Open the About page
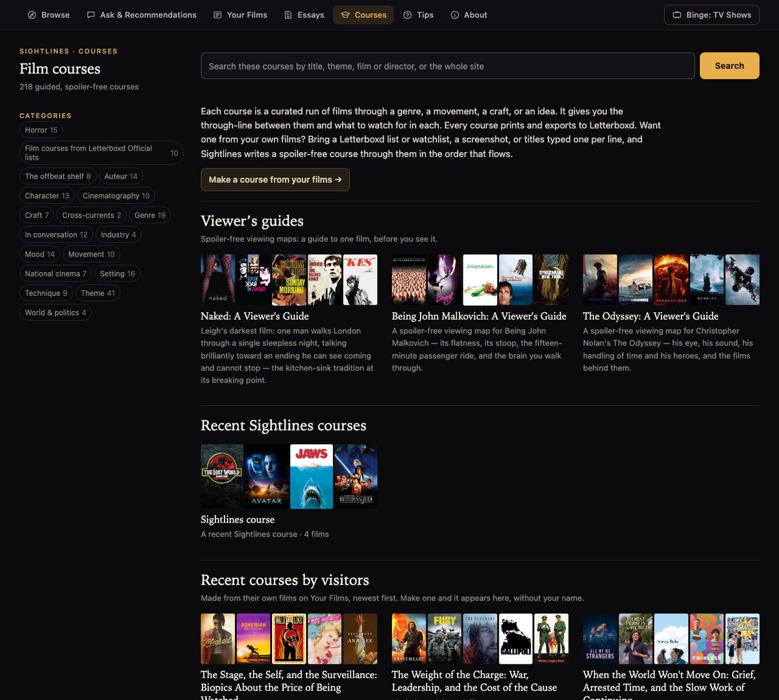The height and width of the screenshot is (700, 779). 469,15
